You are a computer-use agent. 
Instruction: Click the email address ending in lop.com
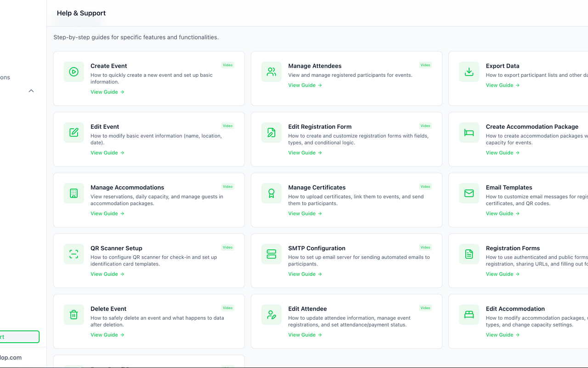[x=11, y=357]
